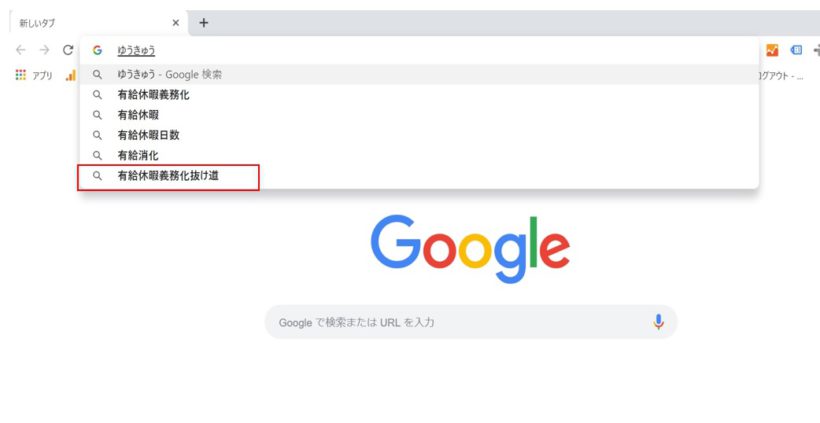Click the forward navigation arrow
The width and height of the screenshot is (820, 423).
(x=44, y=50)
